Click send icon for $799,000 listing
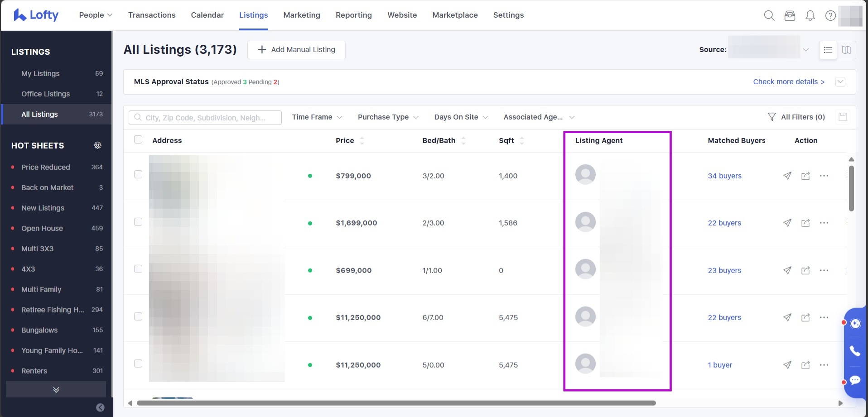868x417 pixels. [787, 176]
